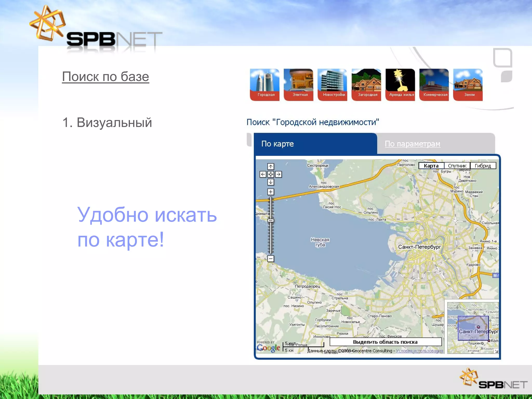The height and width of the screenshot is (399, 532).
Task: Open Условия использования link
Action: pos(420,351)
